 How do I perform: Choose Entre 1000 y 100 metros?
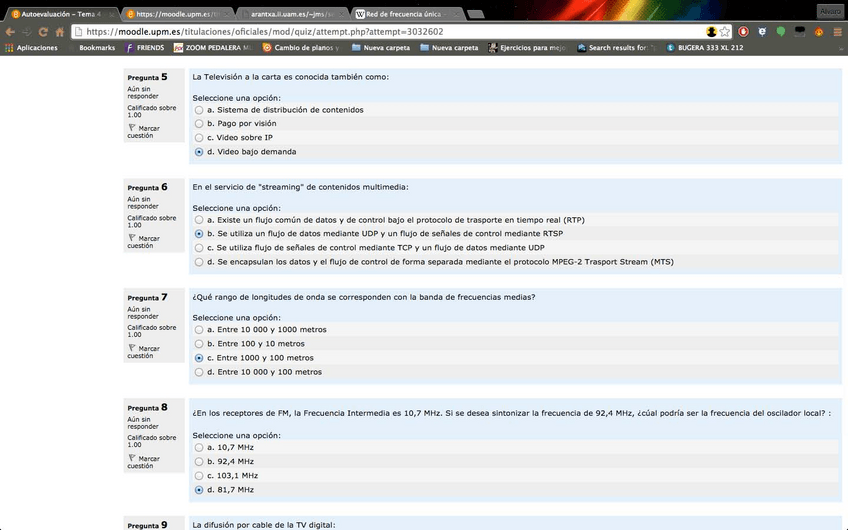[199, 358]
